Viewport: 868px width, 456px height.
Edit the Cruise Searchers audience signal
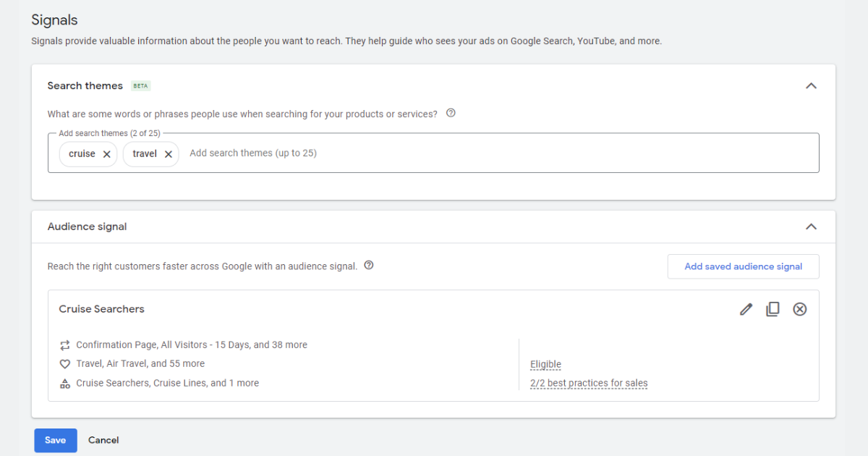click(x=746, y=309)
